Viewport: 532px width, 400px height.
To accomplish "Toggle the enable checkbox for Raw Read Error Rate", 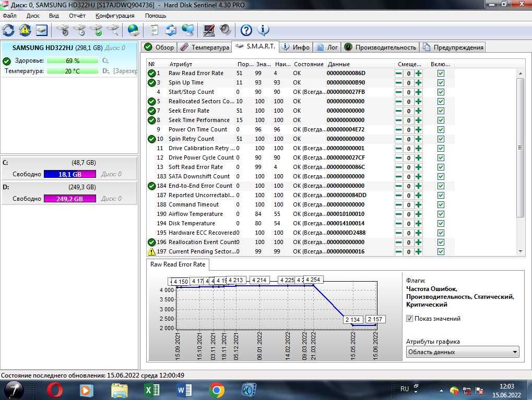I will 441,73.
